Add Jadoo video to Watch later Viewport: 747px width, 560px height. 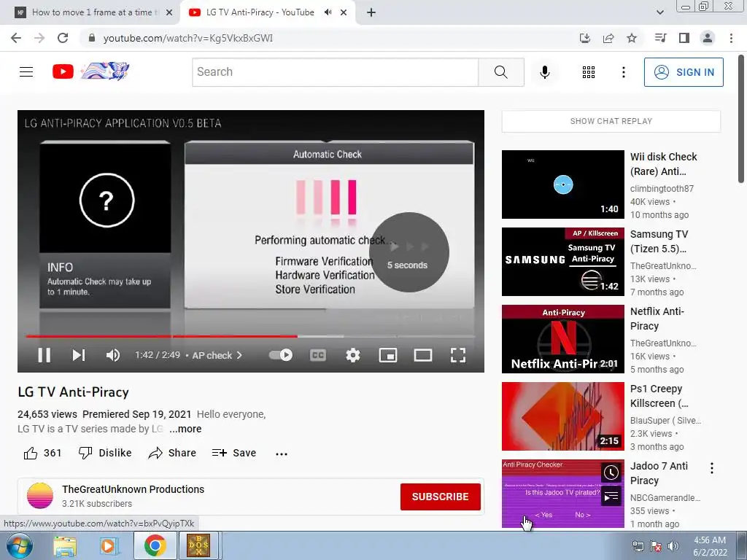611,472
